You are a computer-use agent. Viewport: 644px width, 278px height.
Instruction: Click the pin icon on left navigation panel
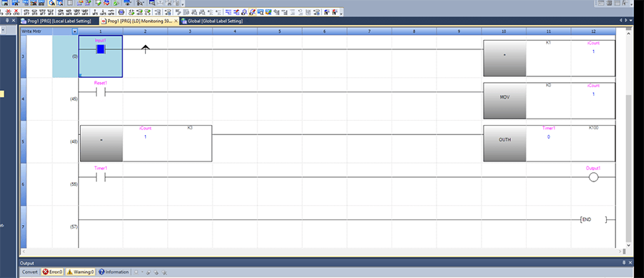7,21
